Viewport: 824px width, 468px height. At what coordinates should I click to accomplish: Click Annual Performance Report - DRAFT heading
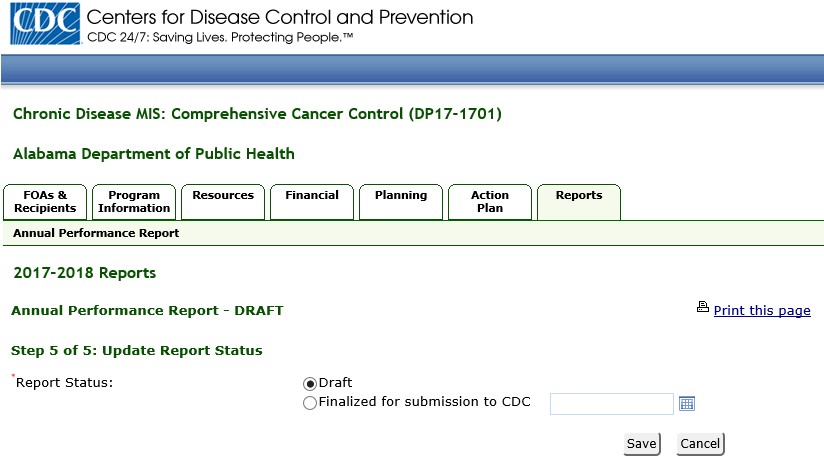[147, 311]
